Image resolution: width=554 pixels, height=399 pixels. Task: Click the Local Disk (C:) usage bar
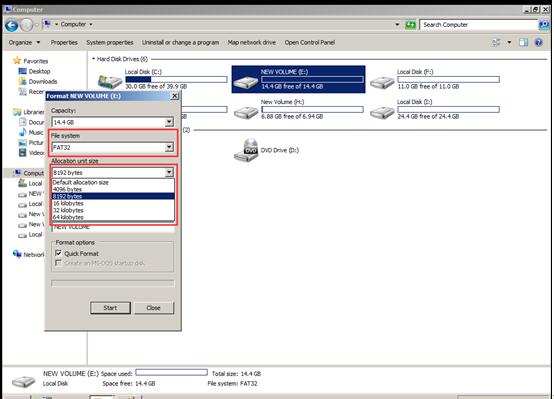(x=176, y=80)
